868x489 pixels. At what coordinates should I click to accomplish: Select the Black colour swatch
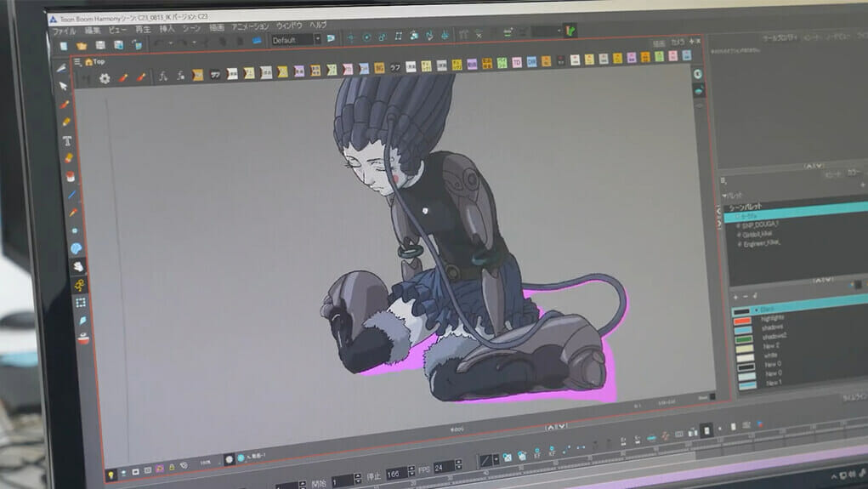pyautogui.click(x=741, y=311)
